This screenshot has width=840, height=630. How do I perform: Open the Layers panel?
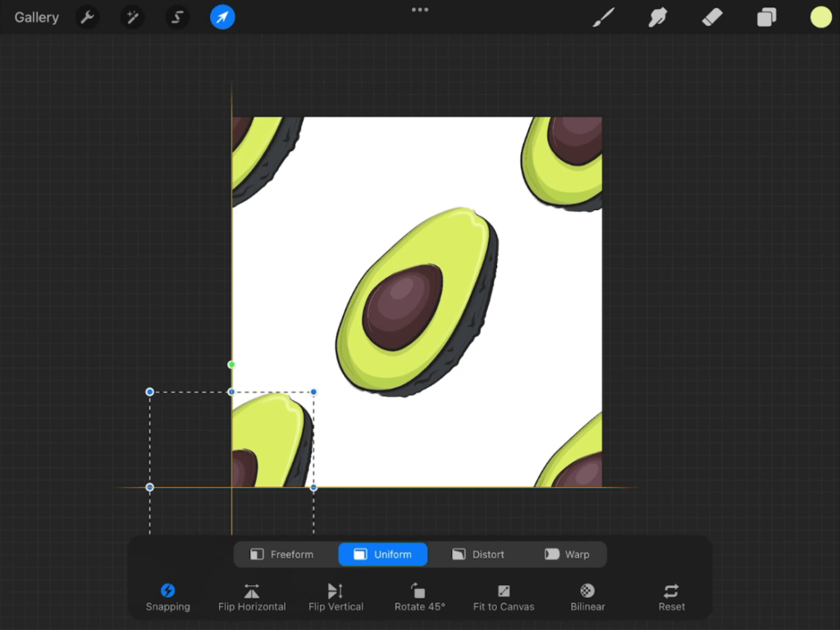point(766,17)
